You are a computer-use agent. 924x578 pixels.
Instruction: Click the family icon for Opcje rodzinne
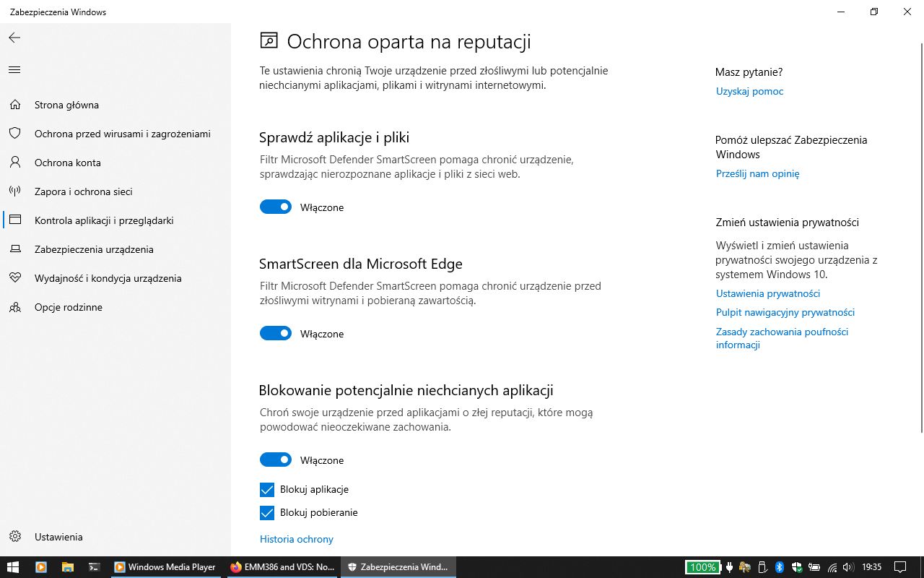(x=14, y=307)
